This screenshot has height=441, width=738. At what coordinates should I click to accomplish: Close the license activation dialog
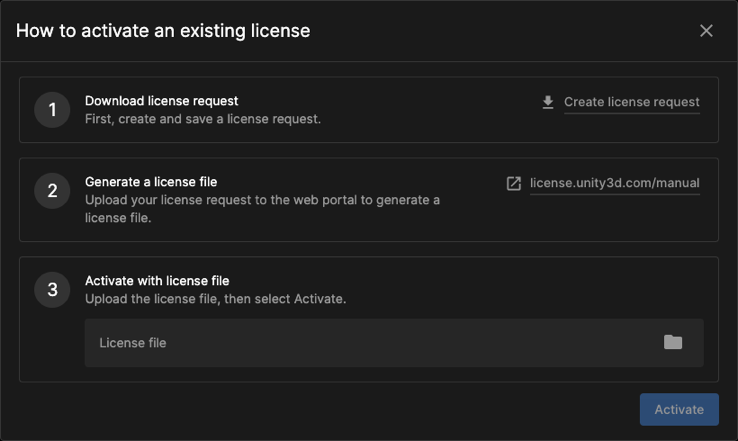pyautogui.click(x=706, y=31)
